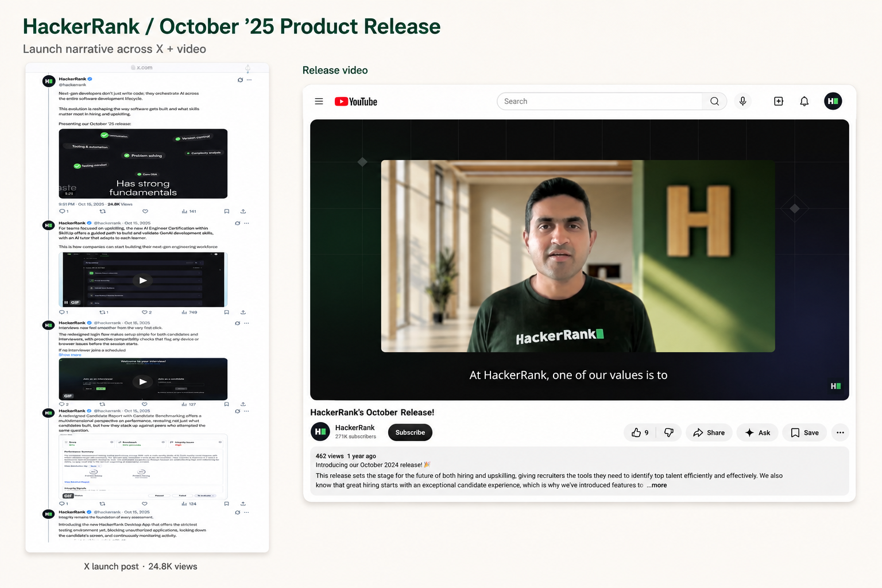
Task: Share the tweet with 141 analytics count
Action: point(243,211)
